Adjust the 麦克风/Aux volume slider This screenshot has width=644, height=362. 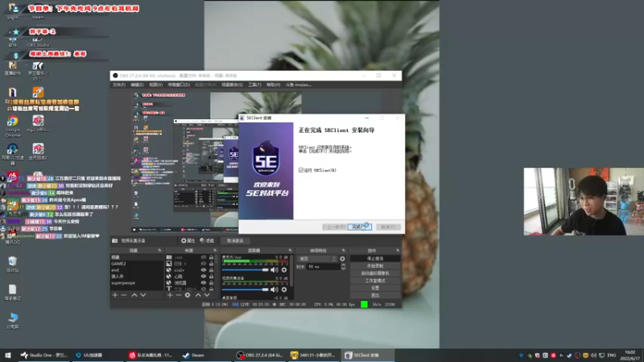[246, 269]
